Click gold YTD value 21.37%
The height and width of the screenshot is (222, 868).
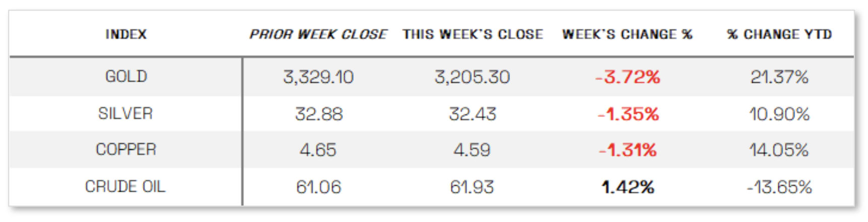pyautogui.click(x=779, y=77)
